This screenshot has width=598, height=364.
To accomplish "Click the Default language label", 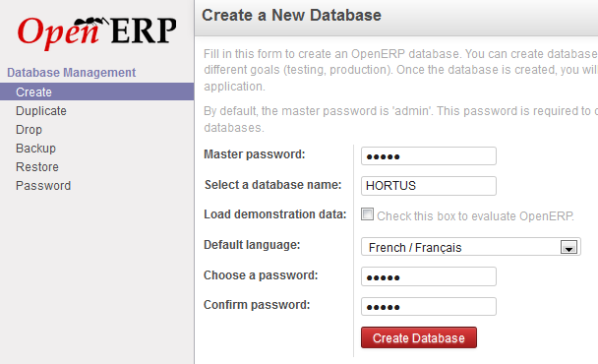I will (252, 245).
